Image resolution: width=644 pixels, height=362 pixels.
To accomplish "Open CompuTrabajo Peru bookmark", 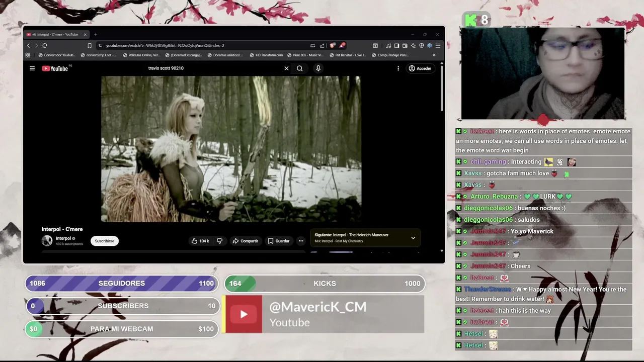I will 390,55.
